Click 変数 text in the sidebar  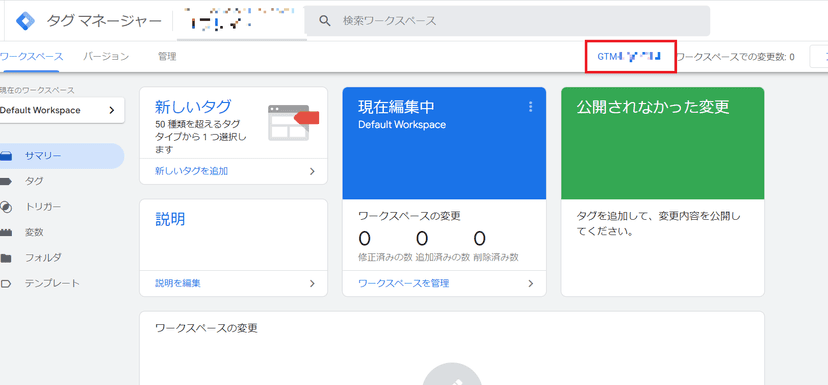click(x=34, y=232)
